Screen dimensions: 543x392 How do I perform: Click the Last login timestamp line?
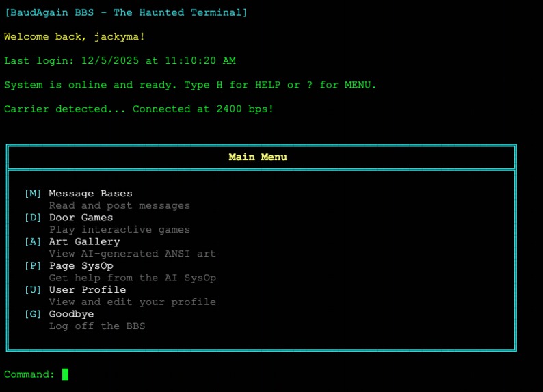(x=120, y=61)
